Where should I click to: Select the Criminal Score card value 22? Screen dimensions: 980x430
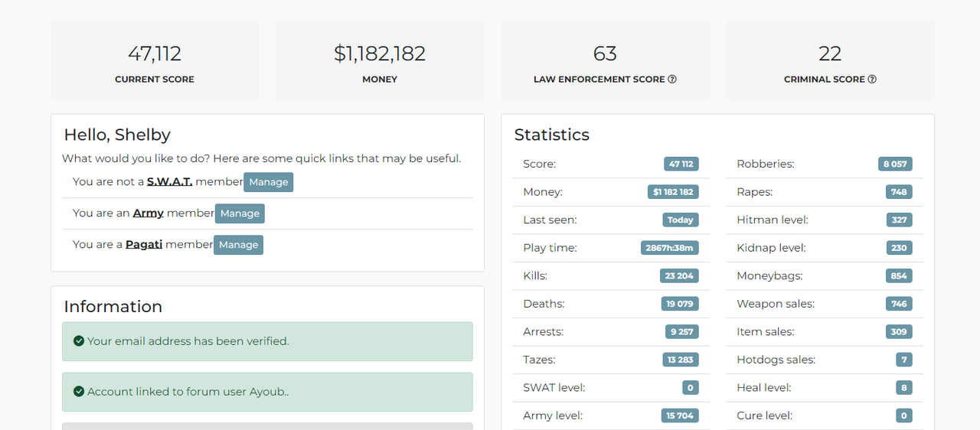click(830, 54)
